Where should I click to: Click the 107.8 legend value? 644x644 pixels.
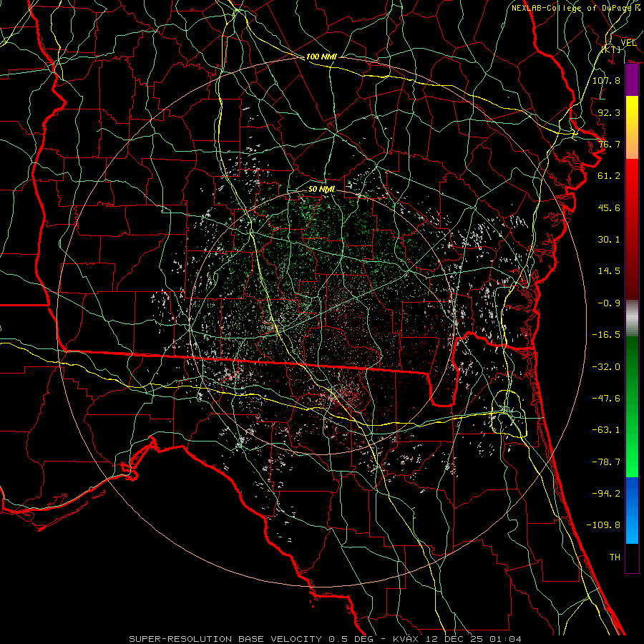[606, 80]
